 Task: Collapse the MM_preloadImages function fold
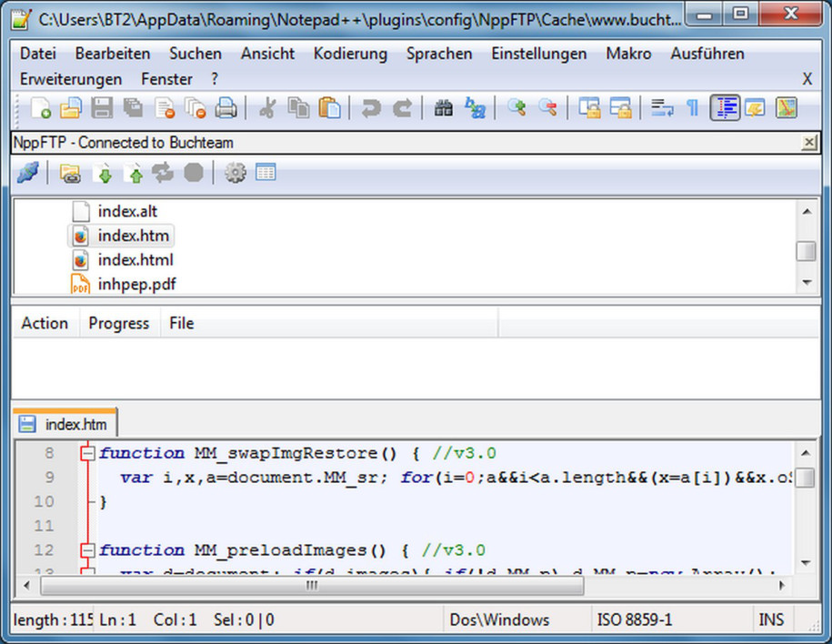(87, 550)
